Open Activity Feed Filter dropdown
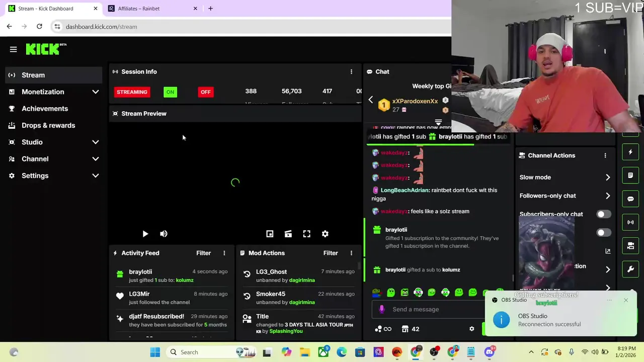The image size is (644, 362). coord(203,253)
